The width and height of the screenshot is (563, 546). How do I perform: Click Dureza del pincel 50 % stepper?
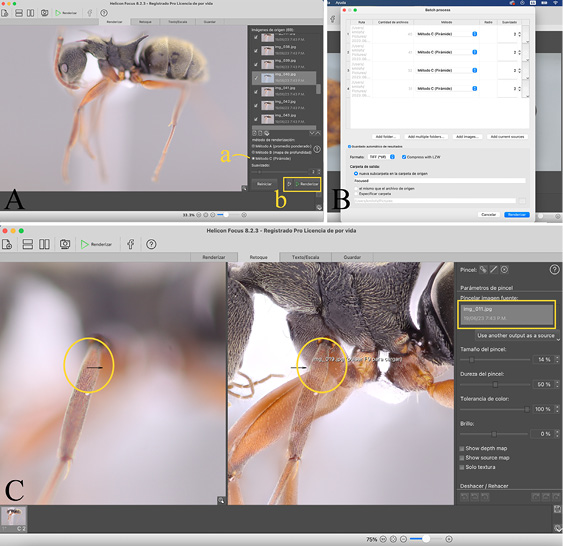click(557, 384)
